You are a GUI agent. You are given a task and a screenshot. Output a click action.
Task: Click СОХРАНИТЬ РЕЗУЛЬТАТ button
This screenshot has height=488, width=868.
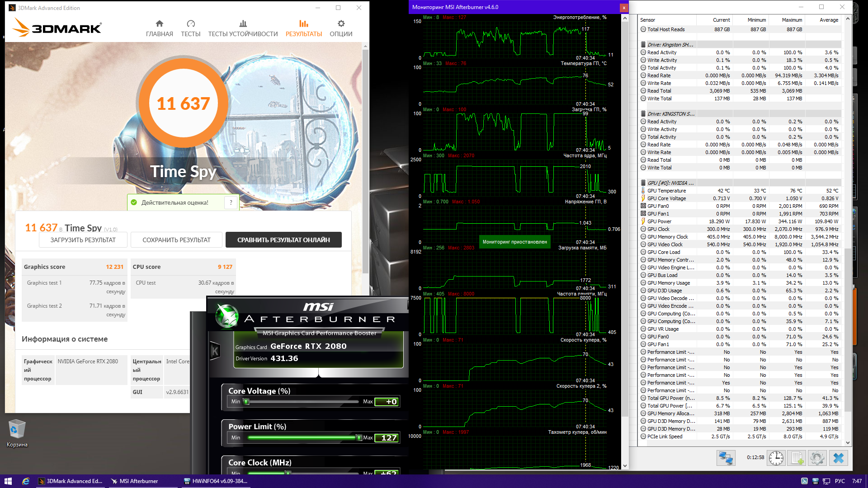coord(176,240)
